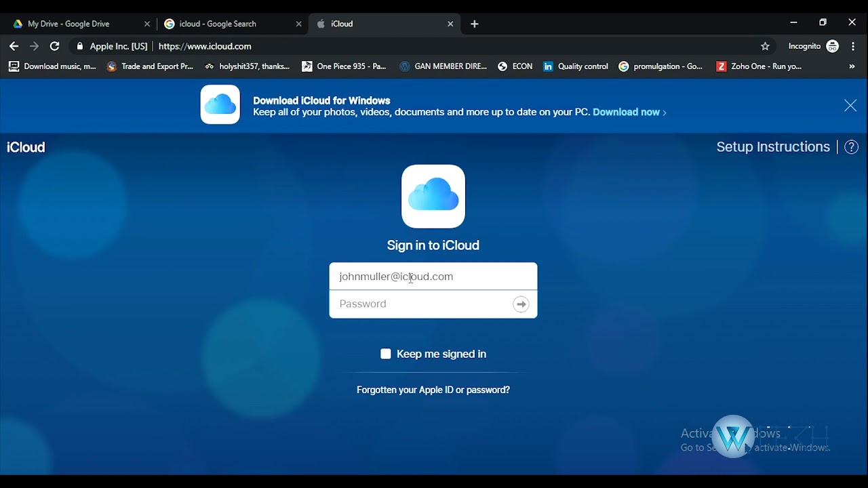The width and height of the screenshot is (868, 488).
Task: Click the large iCloud cloud logo
Action: click(433, 197)
